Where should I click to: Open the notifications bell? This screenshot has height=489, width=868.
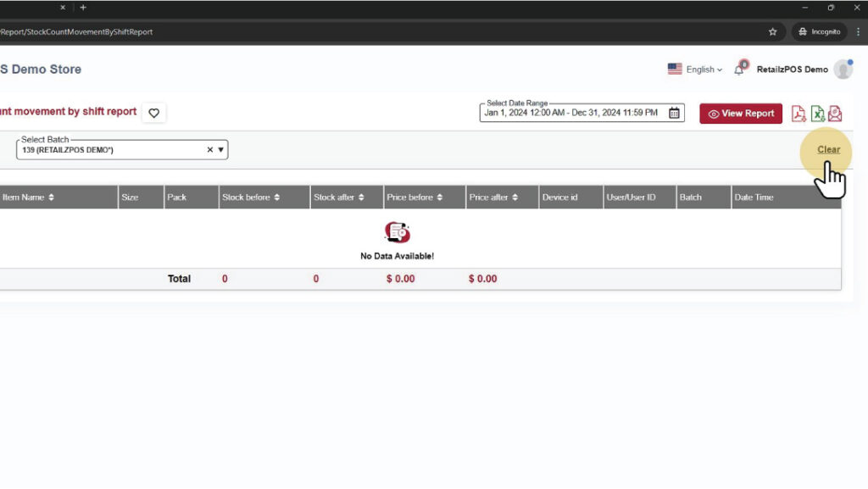[x=739, y=69]
